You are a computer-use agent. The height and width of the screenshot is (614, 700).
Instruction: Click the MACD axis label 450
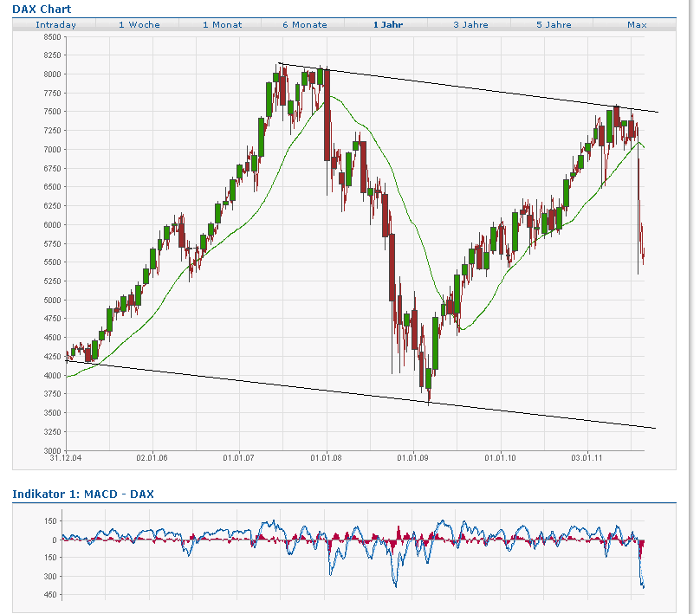point(50,595)
